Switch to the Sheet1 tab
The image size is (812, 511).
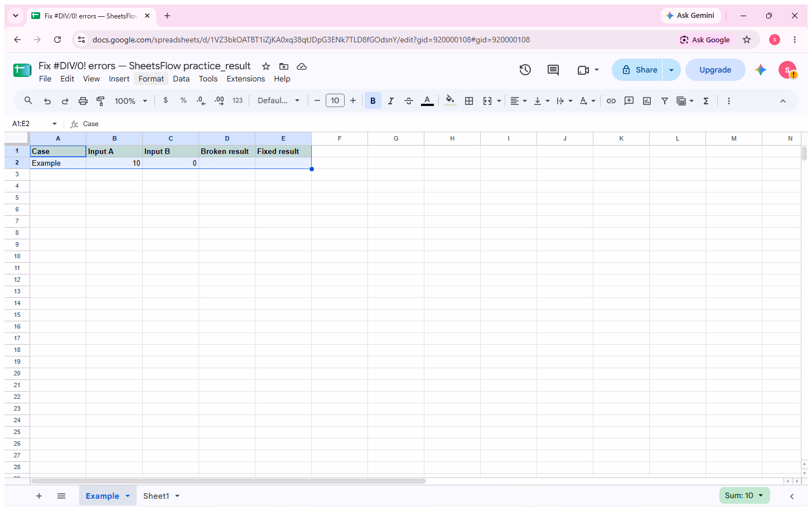[x=156, y=496]
